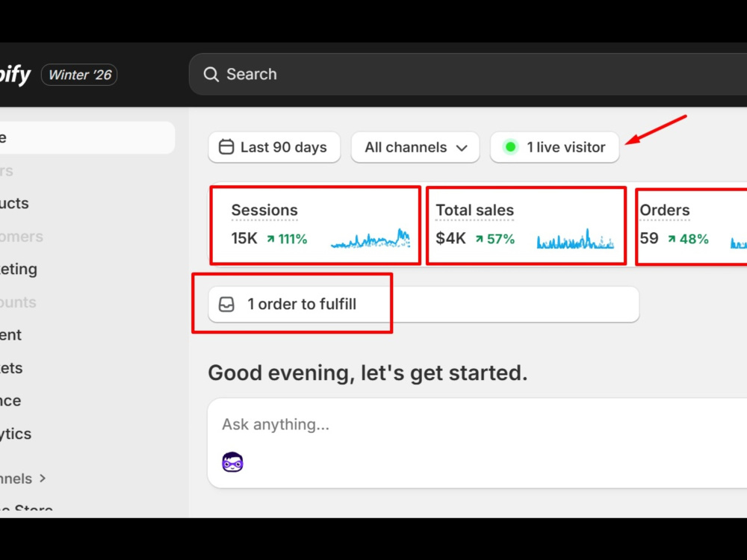The image size is (747, 560).
Task: Focus the Search field in top bar
Action: click(x=468, y=74)
